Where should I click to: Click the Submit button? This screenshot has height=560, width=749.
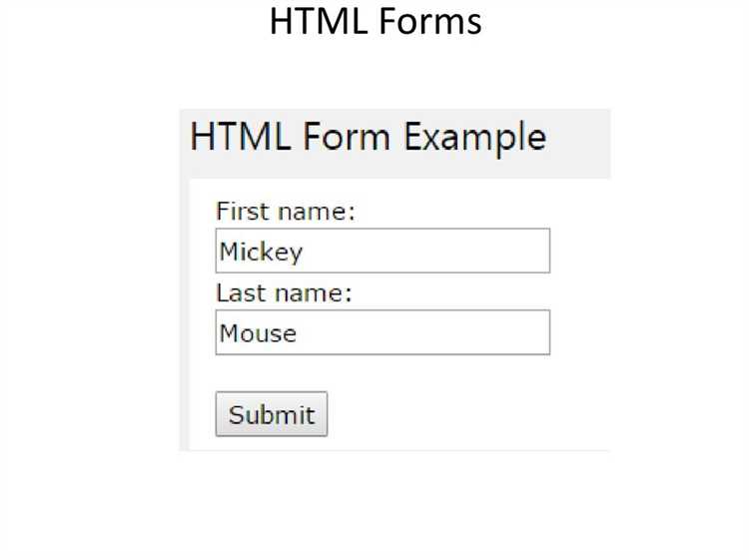tap(271, 414)
